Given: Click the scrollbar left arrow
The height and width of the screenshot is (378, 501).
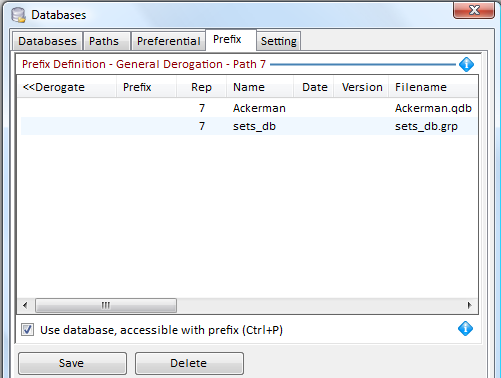Looking at the screenshot, I should click(x=25, y=305).
